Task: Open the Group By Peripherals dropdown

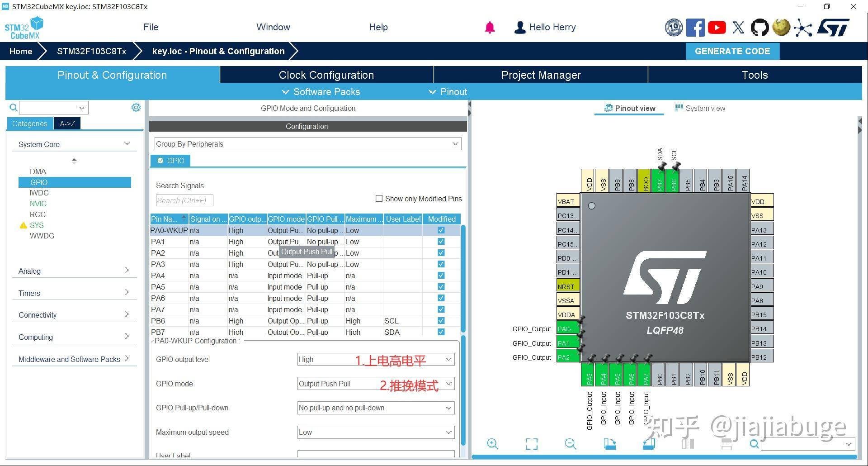Action: (307, 144)
